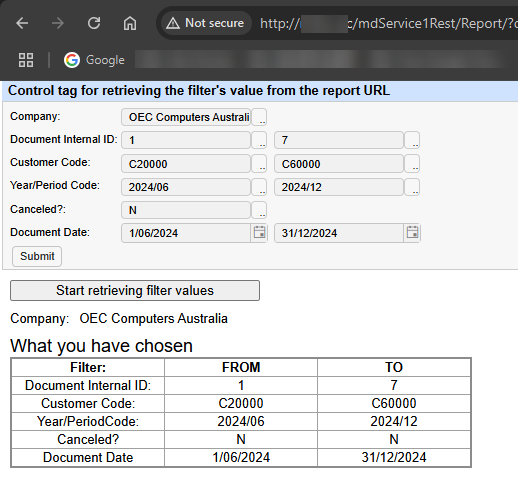The image size is (518, 489).
Task: Reload the page with the refresh icon
Action: 94,23
